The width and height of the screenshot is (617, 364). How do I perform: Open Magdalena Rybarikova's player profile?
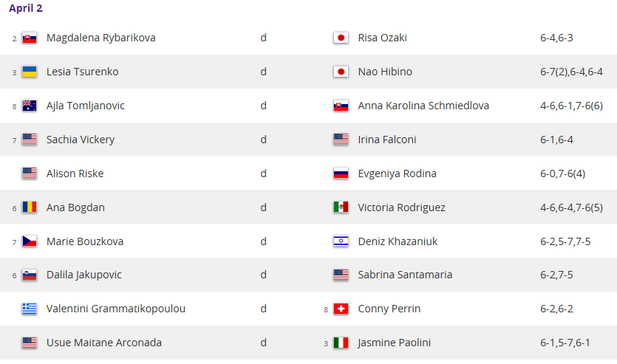click(x=100, y=38)
